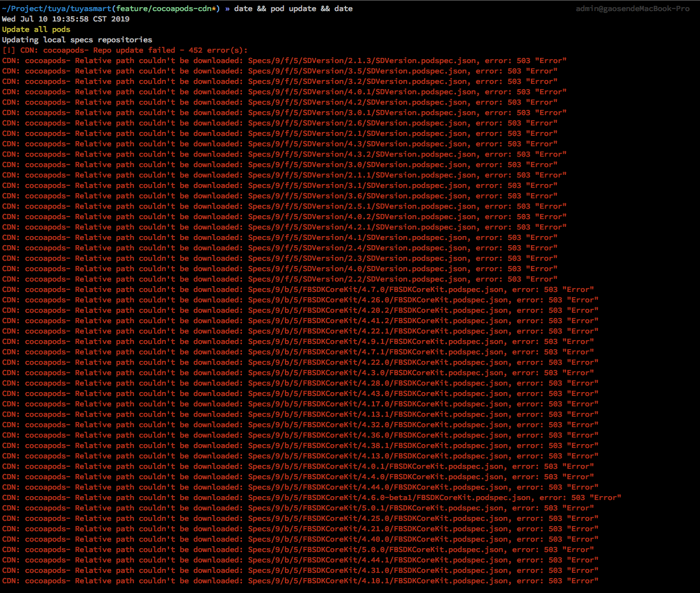Click the path 'SDVersion/4.3/SDVersion.podspec.json'
700x593 pixels.
pyautogui.click(x=385, y=144)
